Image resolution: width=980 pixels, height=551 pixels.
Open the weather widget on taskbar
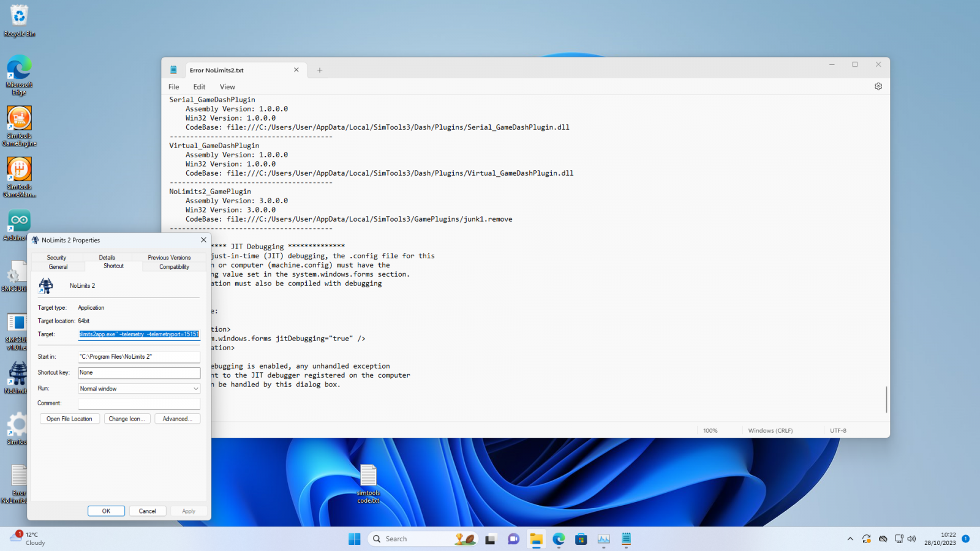pyautogui.click(x=28, y=539)
